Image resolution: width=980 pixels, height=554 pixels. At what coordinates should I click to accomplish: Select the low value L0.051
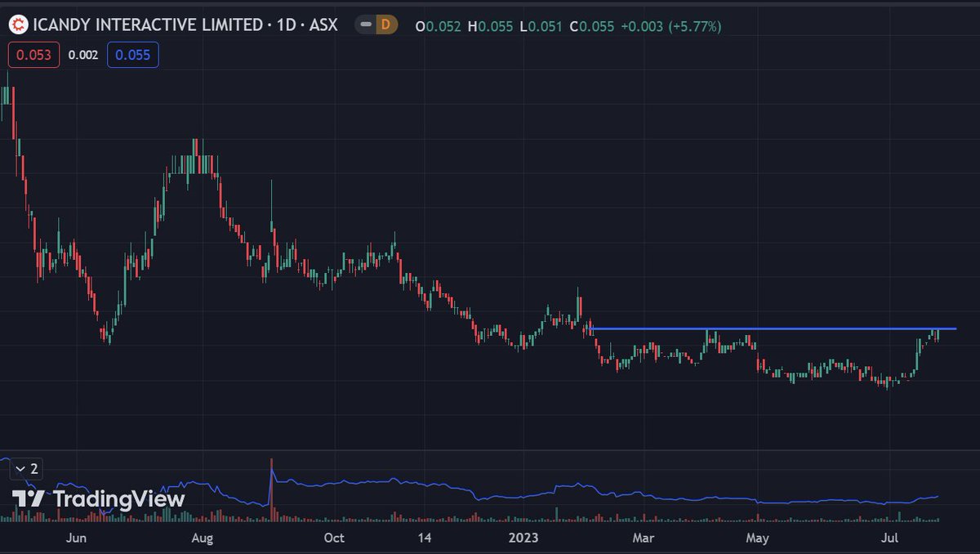[540, 26]
